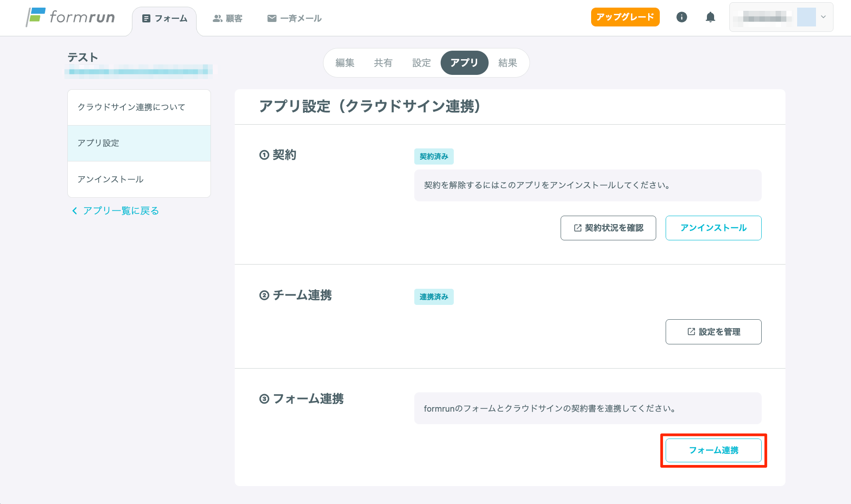Click the ② チーム連携 section heading

pos(295,295)
